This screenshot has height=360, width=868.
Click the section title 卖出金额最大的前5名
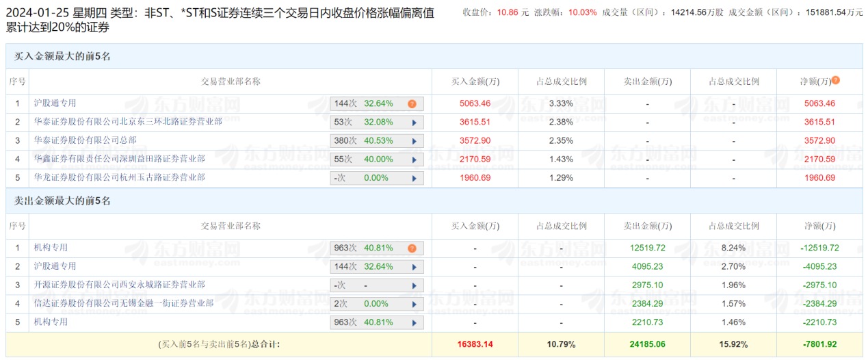pyautogui.click(x=62, y=201)
